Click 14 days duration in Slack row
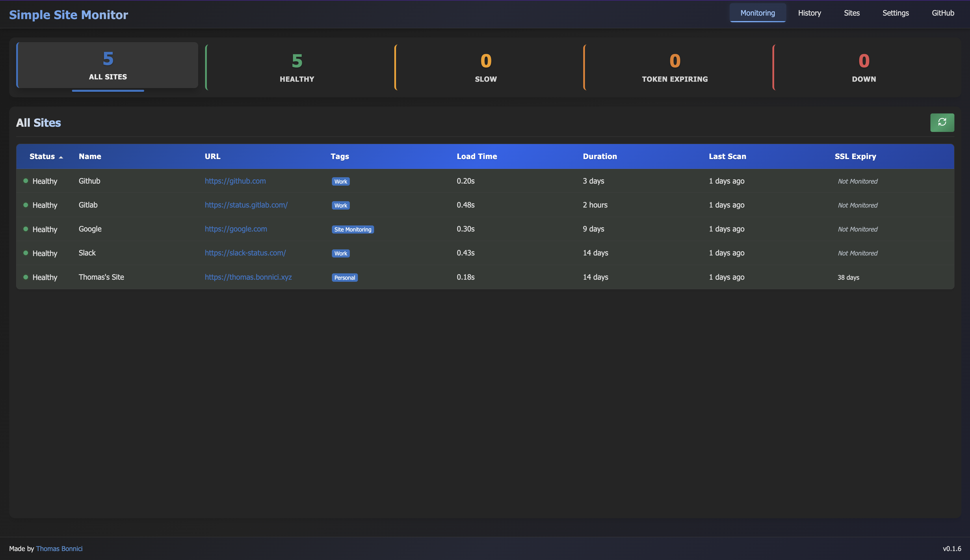This screenshot has height=560, width=970. [595, 253]
